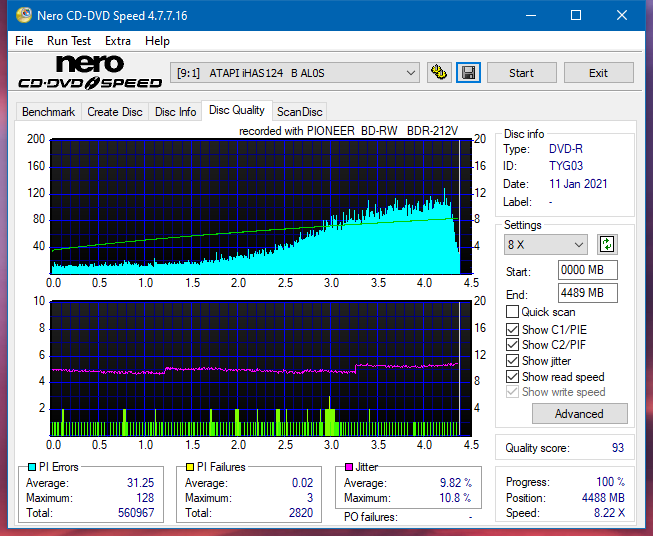Image resolution: width=653 pixels, height=536 pixels.
Task: Switch to the Benchmark tab
Action: [x=49, y=112]
